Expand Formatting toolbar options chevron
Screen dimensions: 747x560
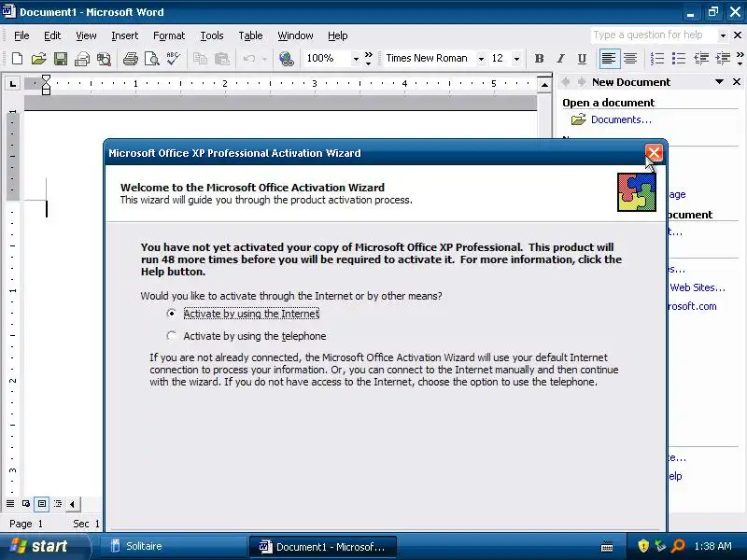click(x=740, y=59)
